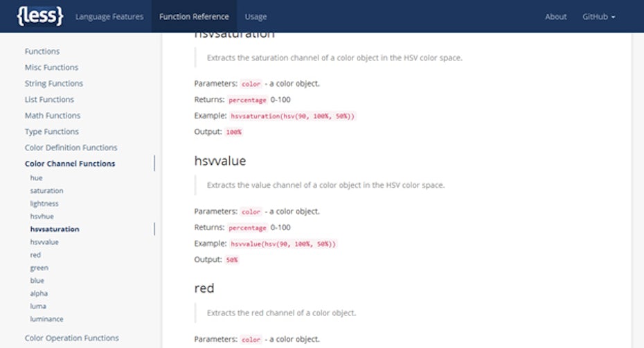Jump to hsvvalue in sidebar
This screenshot has width=644, height=348.
click(x=44, y=242)
